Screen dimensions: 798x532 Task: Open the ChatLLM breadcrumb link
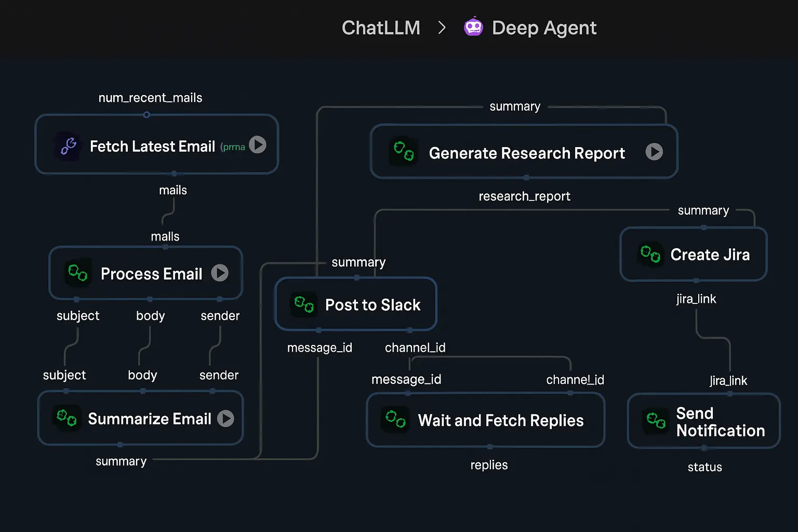pos(381,28)
